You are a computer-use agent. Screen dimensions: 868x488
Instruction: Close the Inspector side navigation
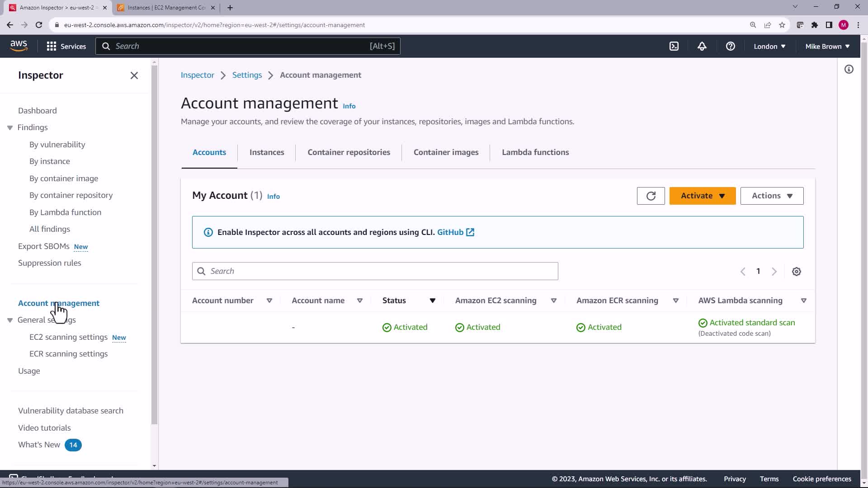click(x=134, y=75)
